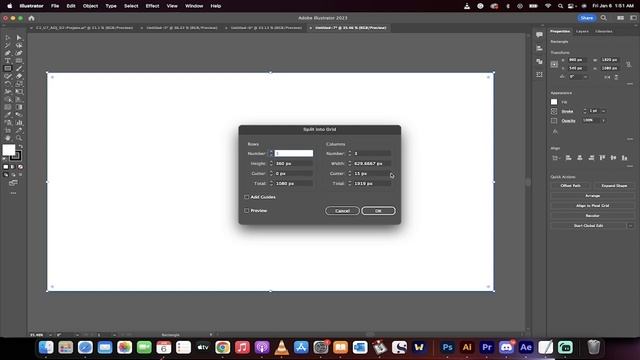The width and height of the screenshot is (640, 360).
Task: Select the Pen tool
Action: (8, 53)
